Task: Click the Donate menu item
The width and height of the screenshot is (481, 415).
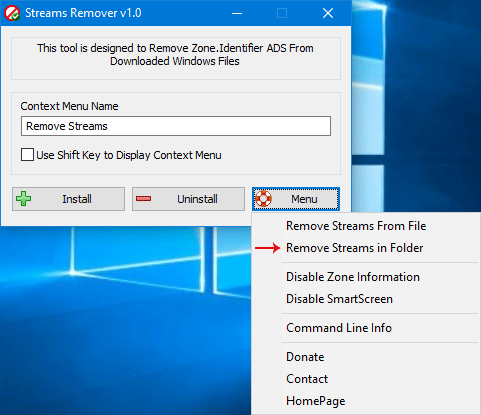Action: (305, 357)
